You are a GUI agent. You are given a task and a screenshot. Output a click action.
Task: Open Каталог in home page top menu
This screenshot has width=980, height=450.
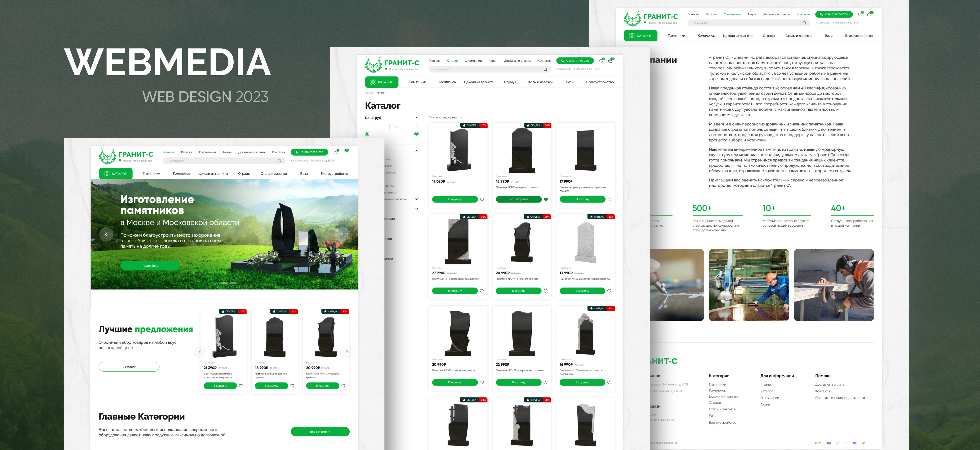[187, 152]
